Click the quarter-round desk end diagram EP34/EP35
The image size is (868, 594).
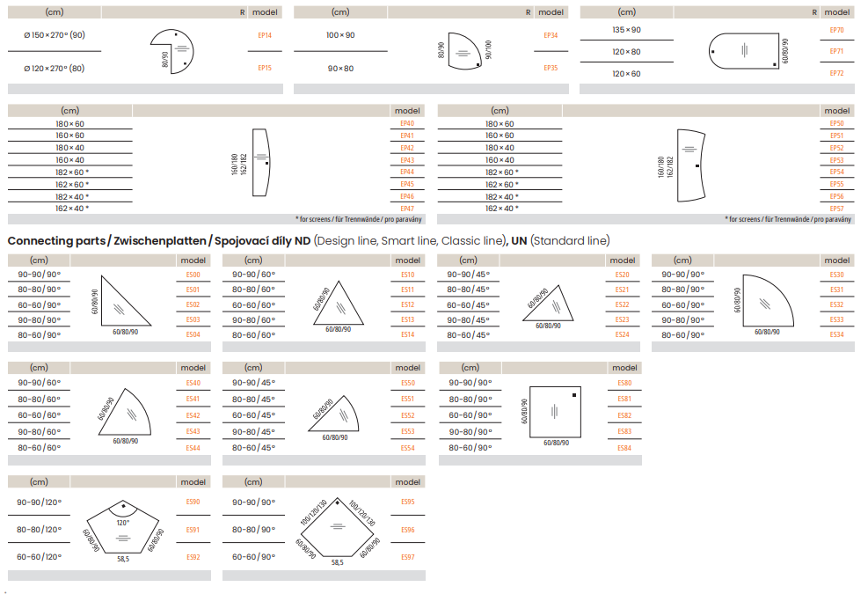coord(465,51)
